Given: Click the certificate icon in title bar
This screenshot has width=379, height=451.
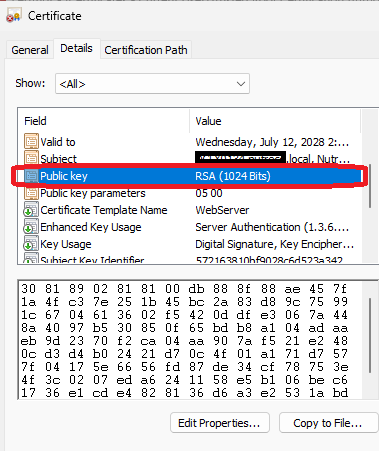Looking at the screenshot, I should click(14, 16).
